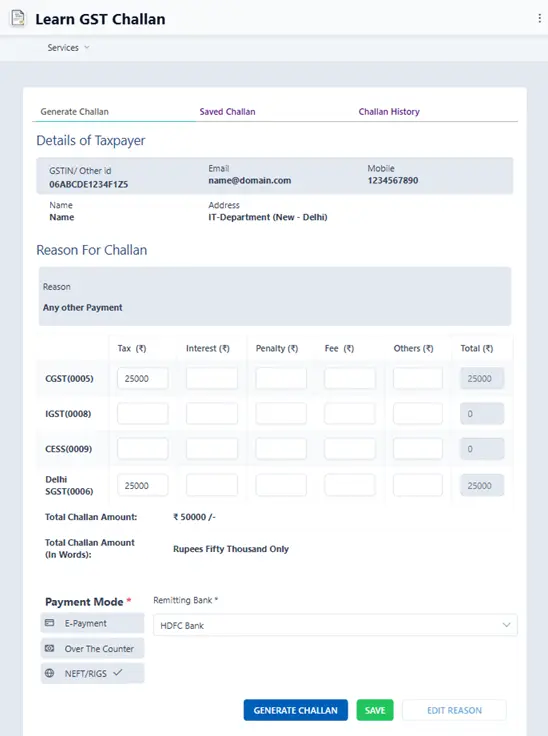Open the Remitting Bank HDFC Bank dropdown

335,625
